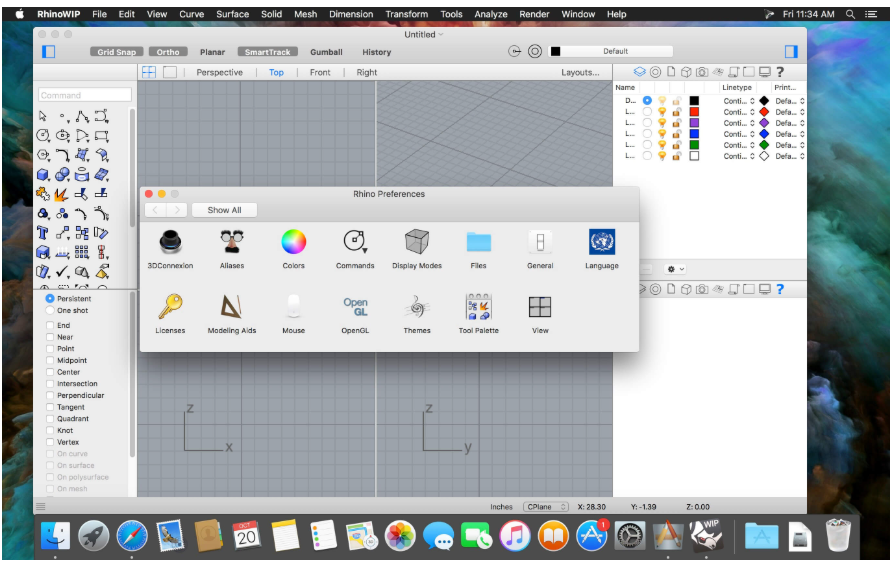Open Modeling Aids preferences

coord(232,313)
